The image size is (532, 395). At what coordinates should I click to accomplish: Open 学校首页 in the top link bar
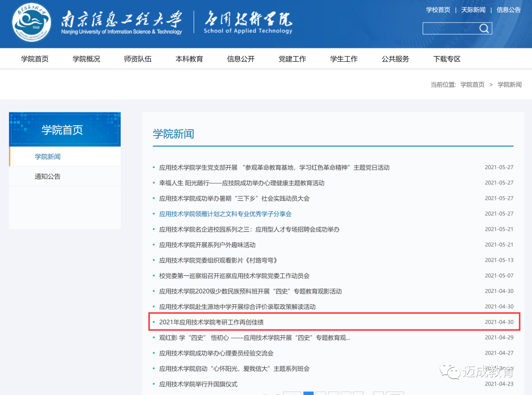tap(438, 9)
